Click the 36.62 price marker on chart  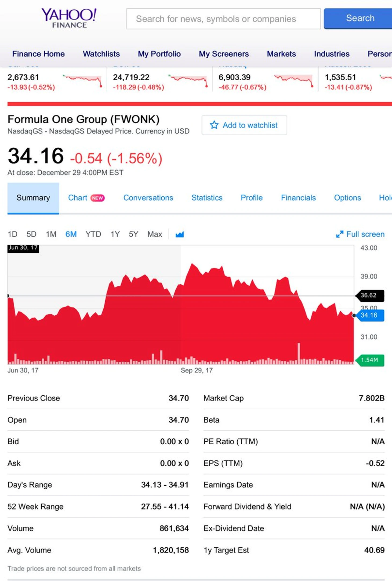coord(369,295)
